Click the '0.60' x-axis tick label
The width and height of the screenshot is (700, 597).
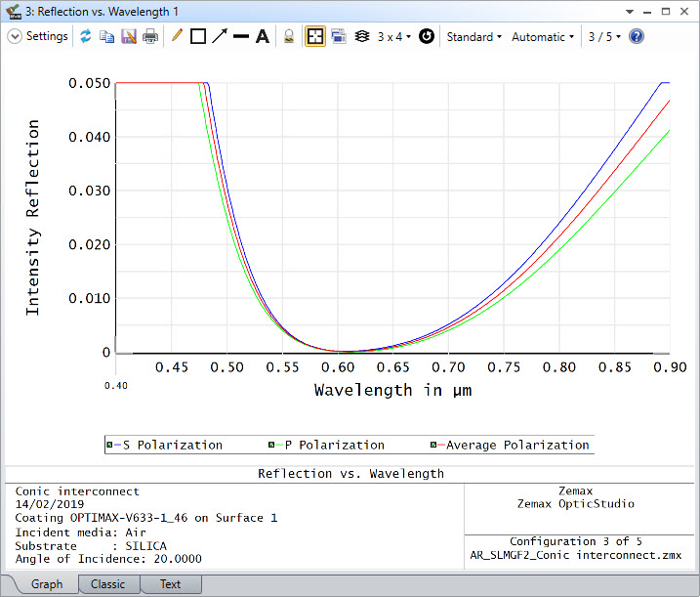coord(338,367)
